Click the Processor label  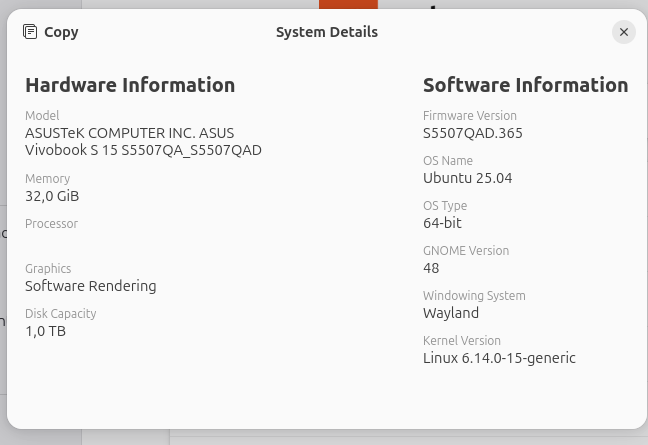coord(51,224)
